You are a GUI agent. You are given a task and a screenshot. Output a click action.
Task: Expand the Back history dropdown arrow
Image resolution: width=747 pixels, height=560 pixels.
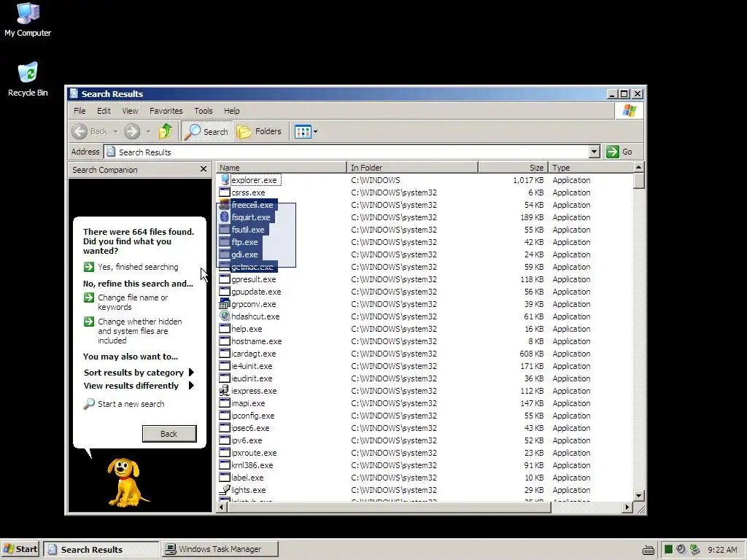point(115,132)
